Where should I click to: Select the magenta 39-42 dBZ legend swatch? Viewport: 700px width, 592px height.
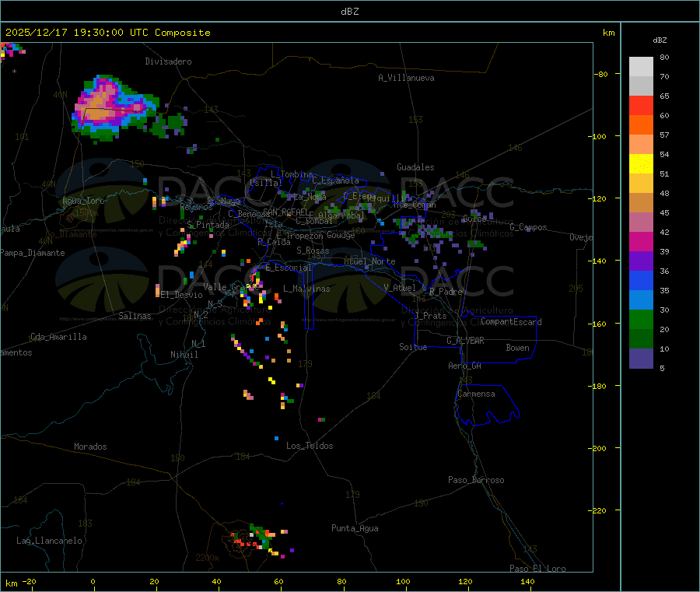tap(641, 241)
